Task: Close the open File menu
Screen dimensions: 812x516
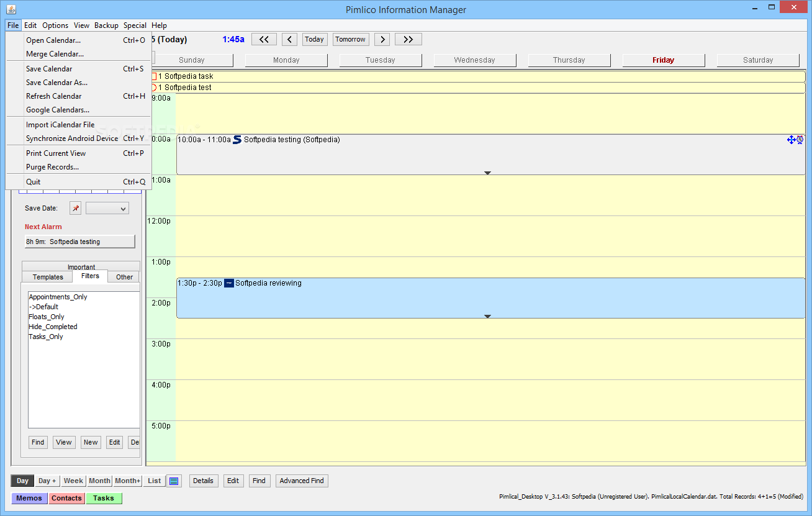Action: pyautogui.click(x=13, y=25)
